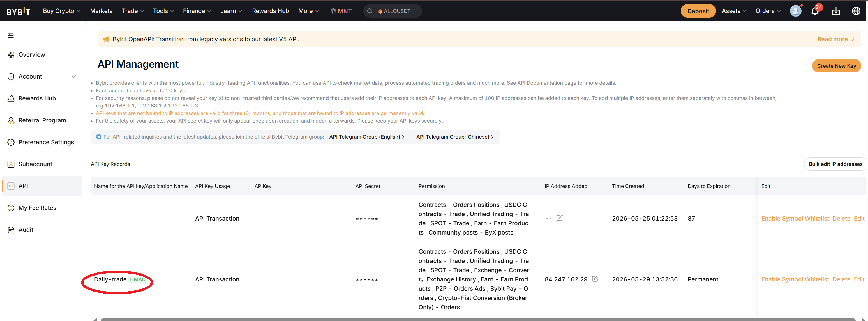The image size is (868, 321).
Task: Click Bulk edit IP addresses button
Action: pos(835,164)
